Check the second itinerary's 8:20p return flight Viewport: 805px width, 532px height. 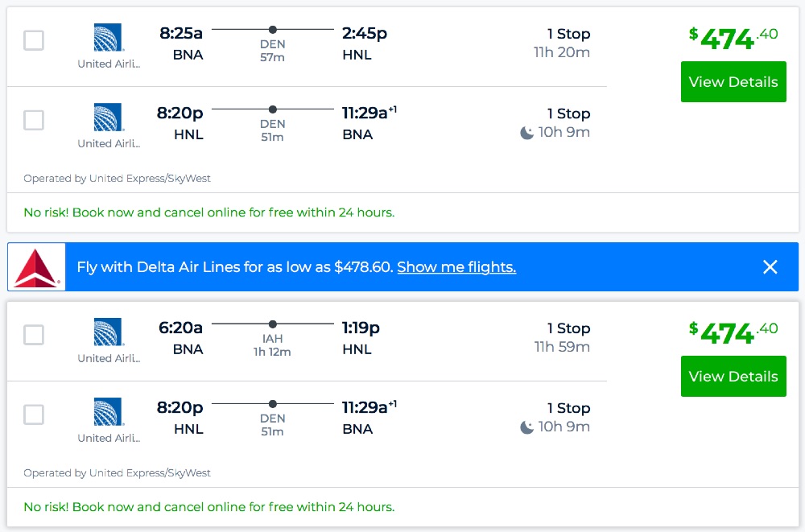point(34,414)
